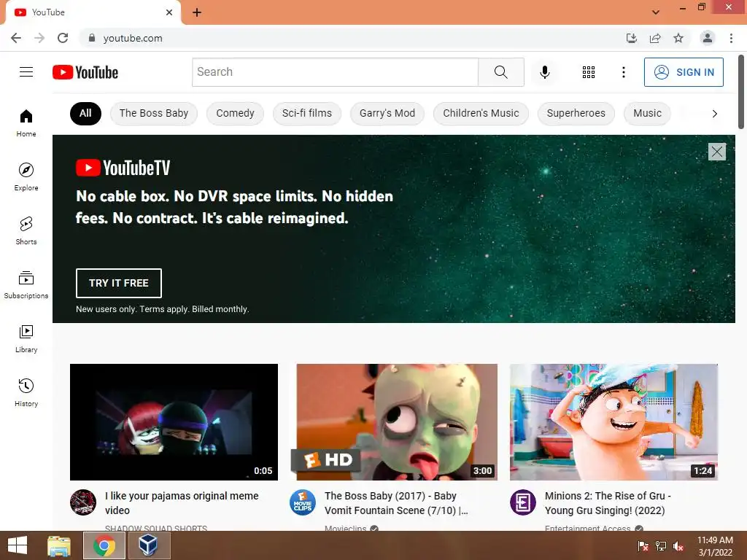Click the SIGN IN button
Image resolution: width=747 pixels, height=560 pixels.
click(x=684, y=72)
